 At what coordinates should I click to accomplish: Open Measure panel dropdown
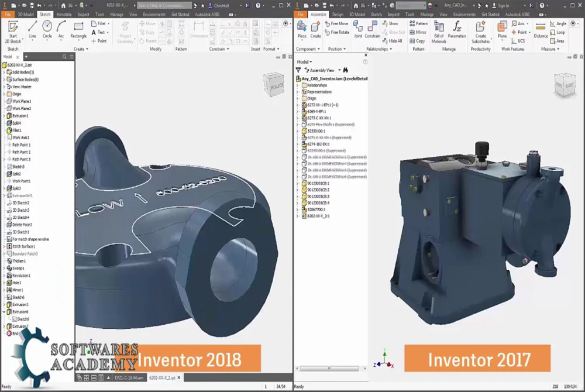[550, 49]
